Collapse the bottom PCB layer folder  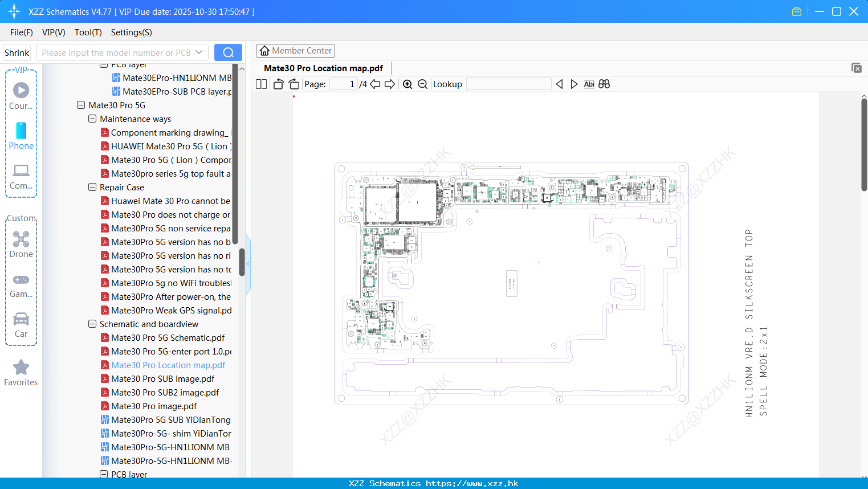click(104, 474)
